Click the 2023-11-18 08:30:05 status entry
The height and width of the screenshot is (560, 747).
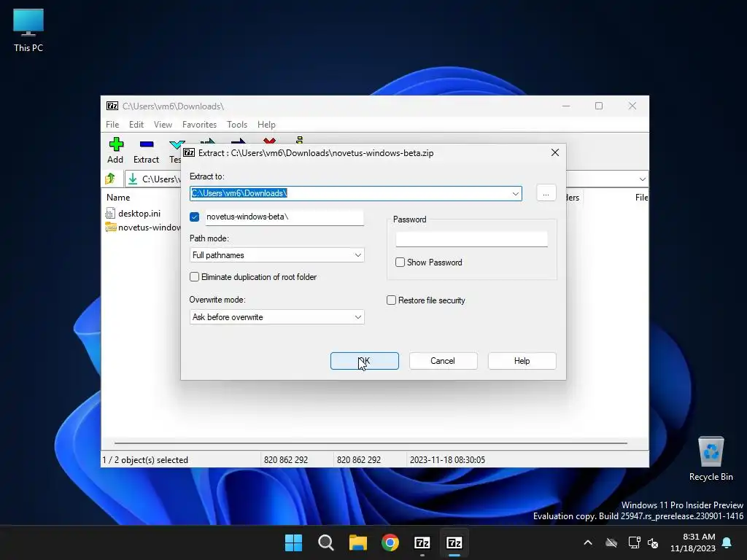447,460
